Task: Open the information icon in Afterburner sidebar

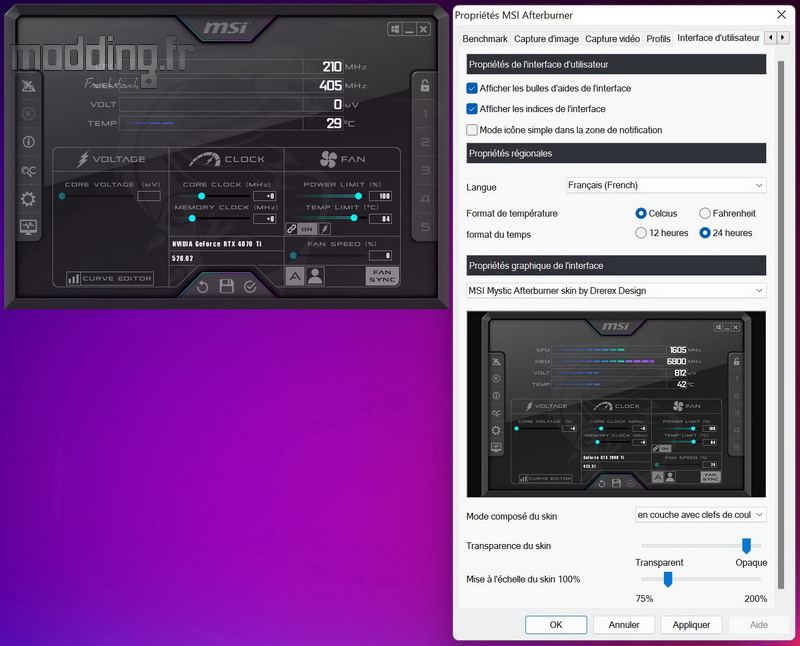Action: click(x=28, y=142)
